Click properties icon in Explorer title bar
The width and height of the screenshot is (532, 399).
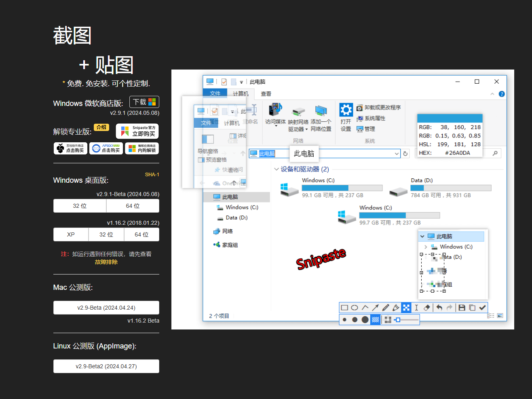point(224,82)
